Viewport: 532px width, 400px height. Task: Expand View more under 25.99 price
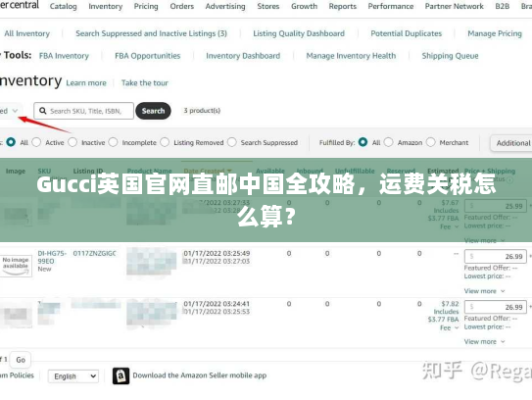pyautogui.click(x=485, y=240)
